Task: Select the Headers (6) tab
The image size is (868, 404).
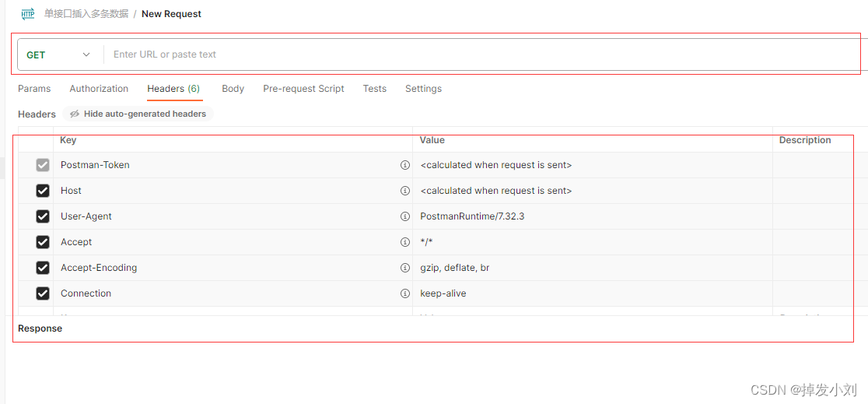Action: point(173,89)
